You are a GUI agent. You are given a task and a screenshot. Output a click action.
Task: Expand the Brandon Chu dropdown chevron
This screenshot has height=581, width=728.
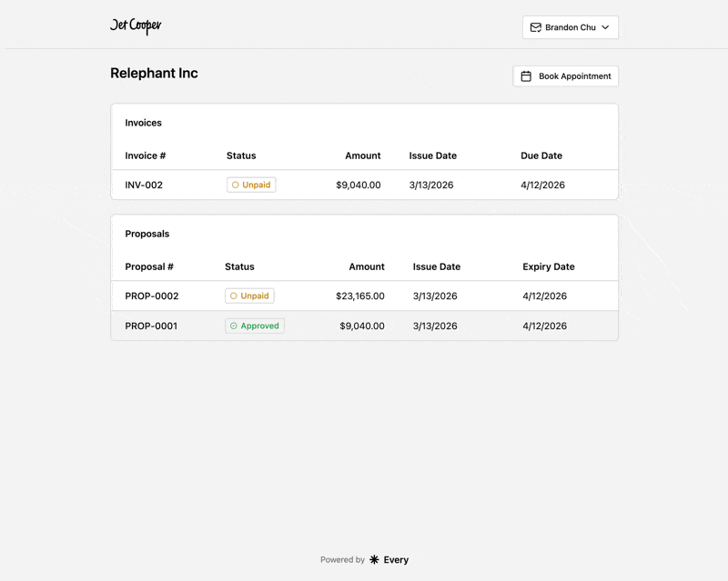[605, 27]
